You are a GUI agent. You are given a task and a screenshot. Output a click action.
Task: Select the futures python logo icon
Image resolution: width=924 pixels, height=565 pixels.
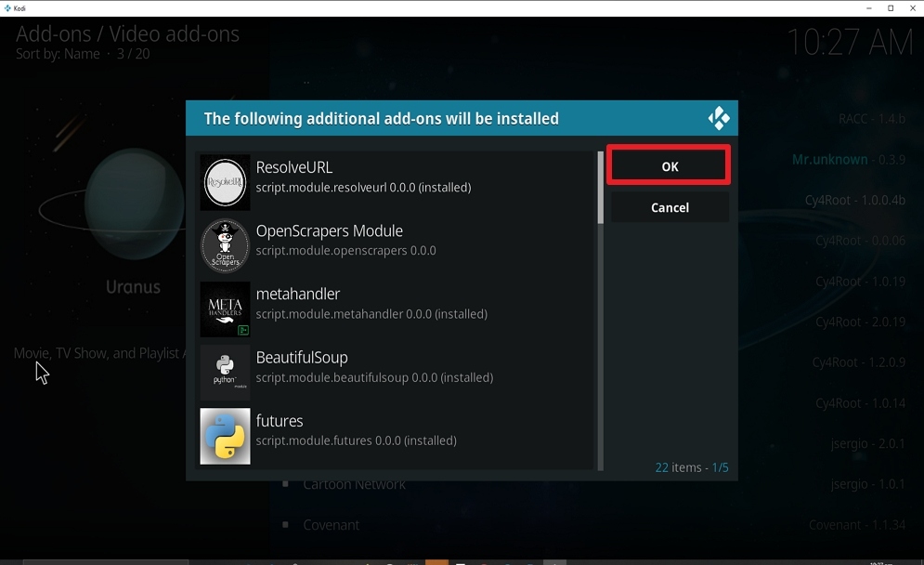[225, 436]
